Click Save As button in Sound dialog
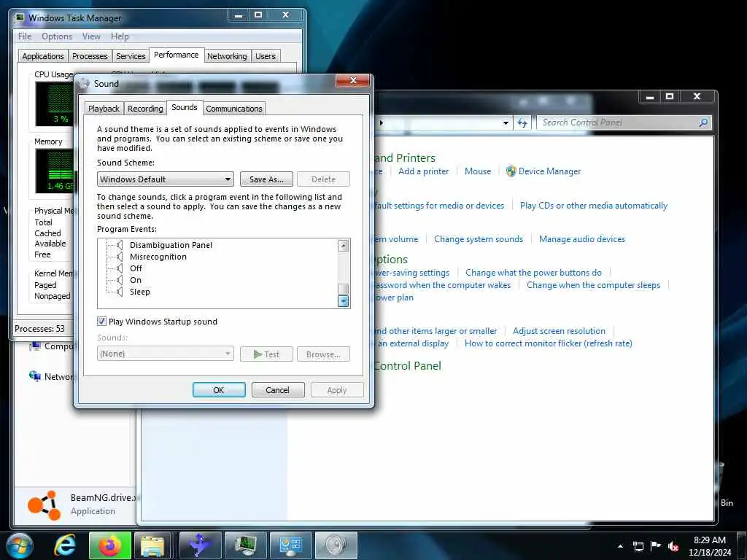Viewport: 747px width, 560px height. [x=266, y=179]
